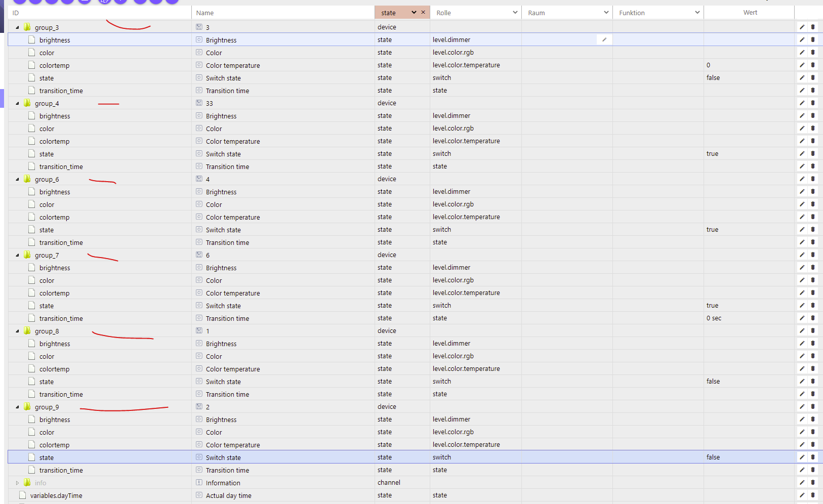The height and width of the screenshot is (504, 823).
Task: Delete the group_3 color object
Action: point(813,52)
